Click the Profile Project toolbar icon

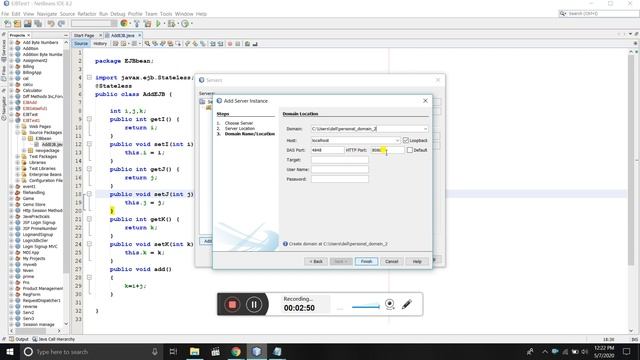tap(185, 24)
